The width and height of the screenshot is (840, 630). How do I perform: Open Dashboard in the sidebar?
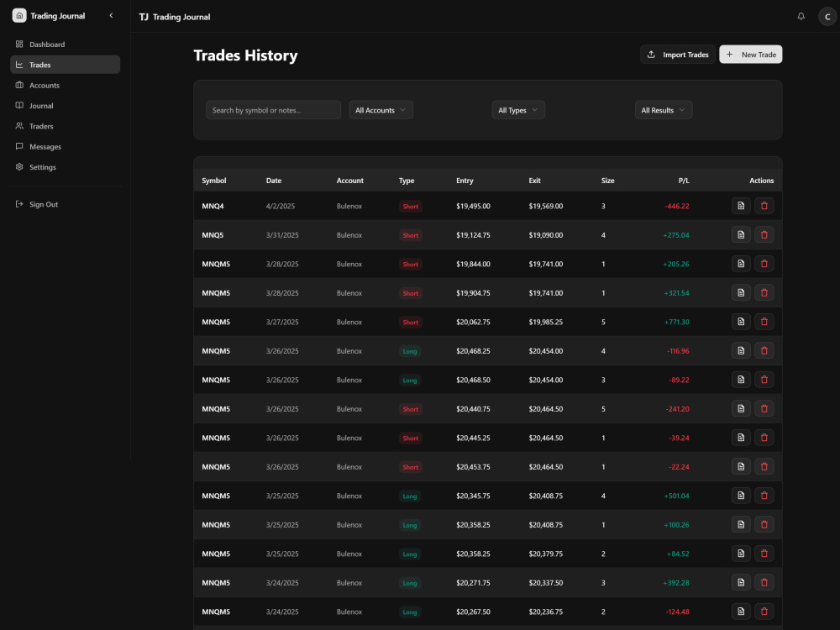[x=65, y=45]
